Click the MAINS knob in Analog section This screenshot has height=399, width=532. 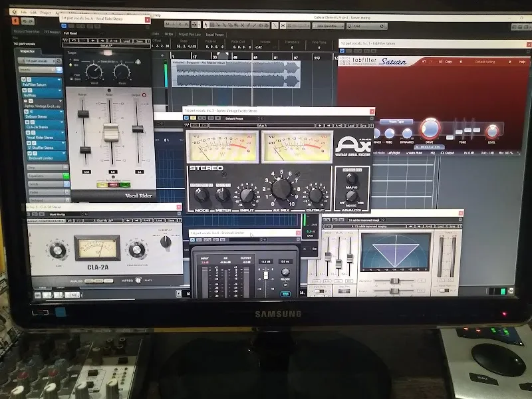pos(352,178)
